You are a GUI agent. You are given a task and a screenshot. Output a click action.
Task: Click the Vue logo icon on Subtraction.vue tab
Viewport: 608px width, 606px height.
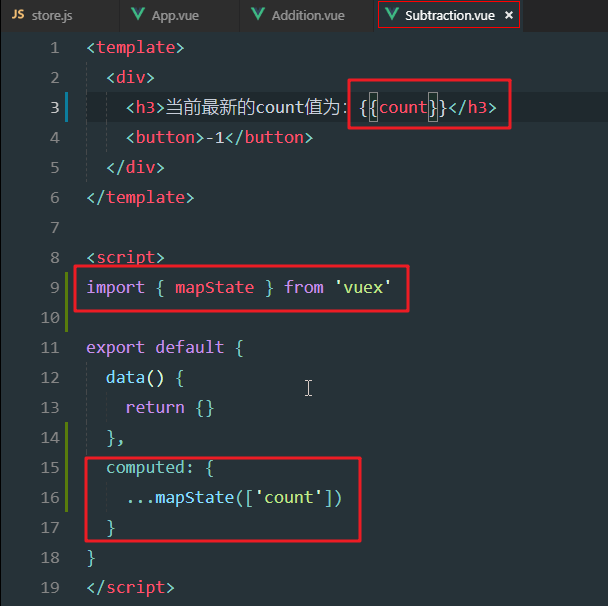pyautogui.click(x=392, y=15)
